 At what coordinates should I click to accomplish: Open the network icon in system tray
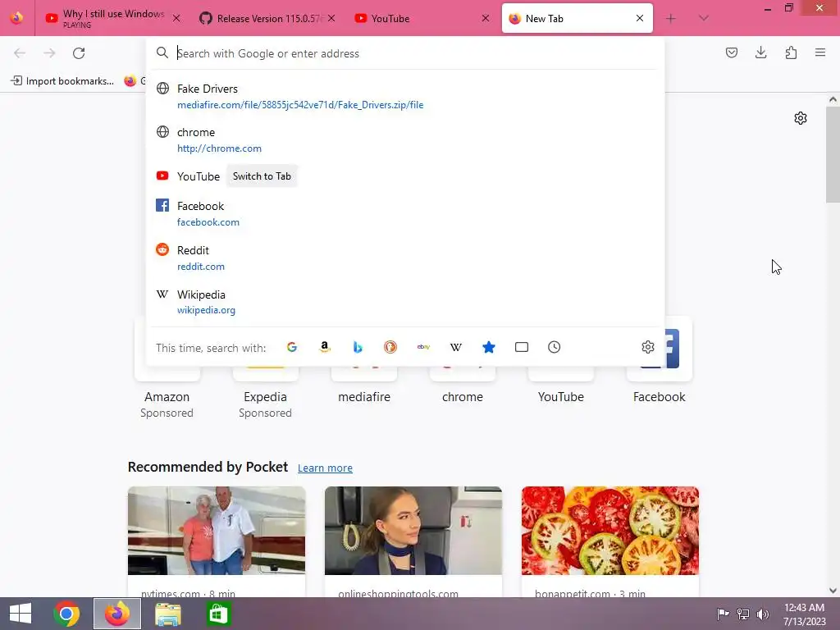tap(743, 614)
